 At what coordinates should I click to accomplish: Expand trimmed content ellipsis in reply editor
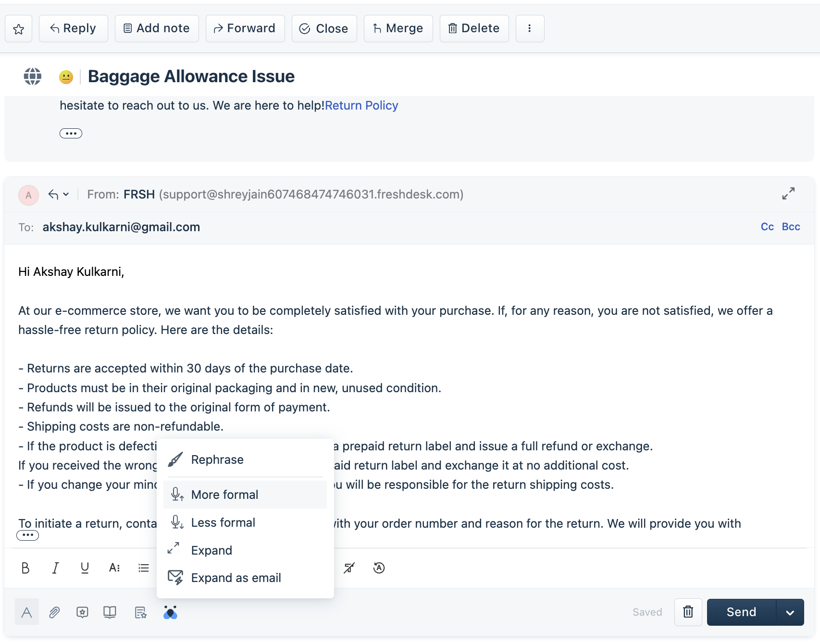click(x=27, y=535)
